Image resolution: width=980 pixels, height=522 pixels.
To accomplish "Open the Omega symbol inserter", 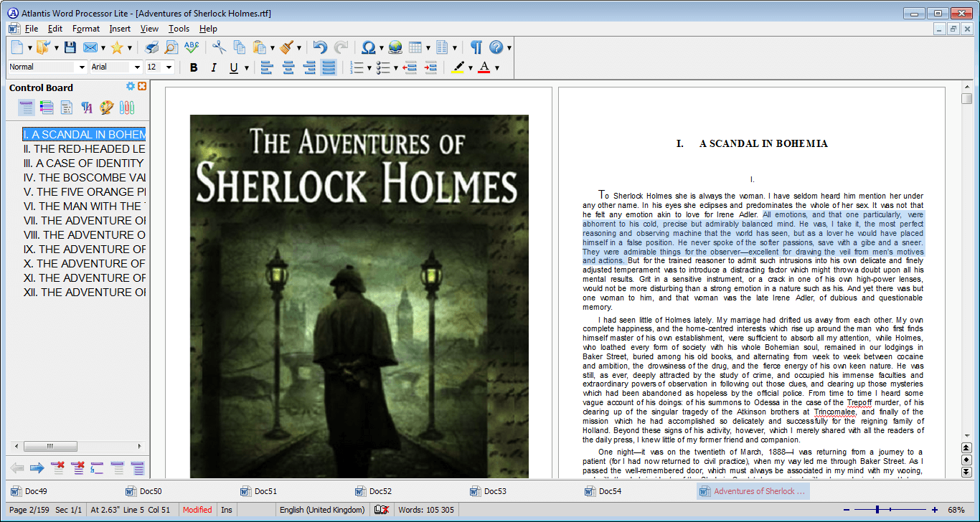I will pos(368,47).
